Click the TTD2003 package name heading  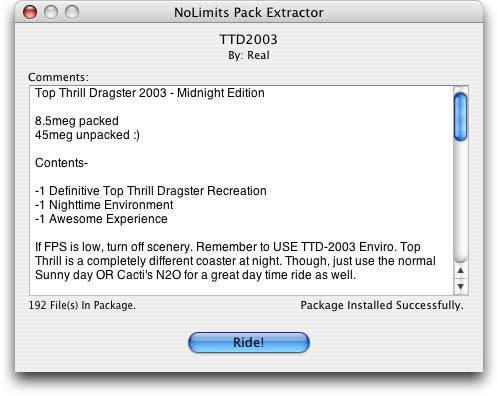(249, 39)
